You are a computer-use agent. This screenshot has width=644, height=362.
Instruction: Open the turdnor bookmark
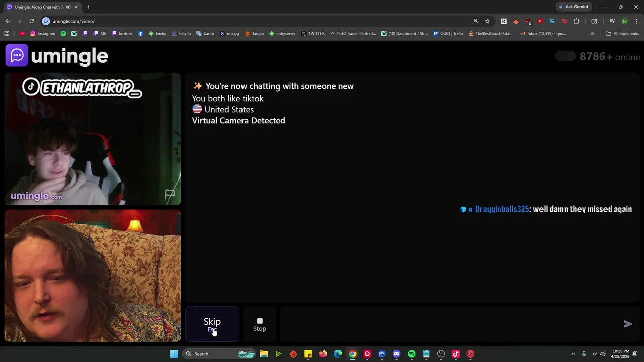[x=122, y=34]
